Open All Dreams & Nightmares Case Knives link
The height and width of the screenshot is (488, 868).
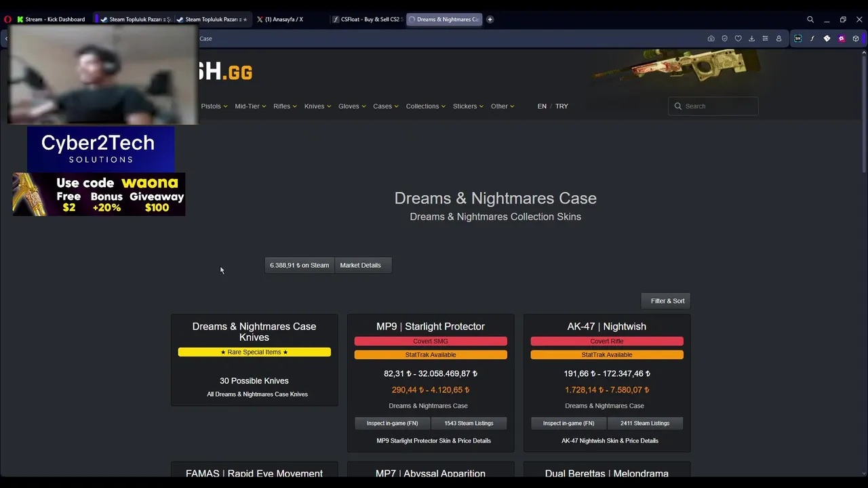pyautogui.click(x=257, y=394)
